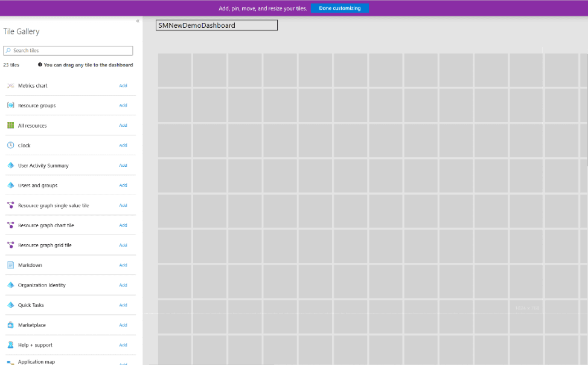Click the Resource graph chart tile icon
Screen dimensions: 588x365
[x=10, y=225]
